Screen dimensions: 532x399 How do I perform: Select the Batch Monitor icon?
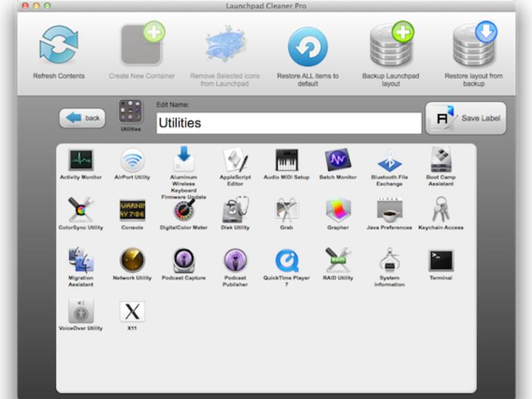[338, 160]
